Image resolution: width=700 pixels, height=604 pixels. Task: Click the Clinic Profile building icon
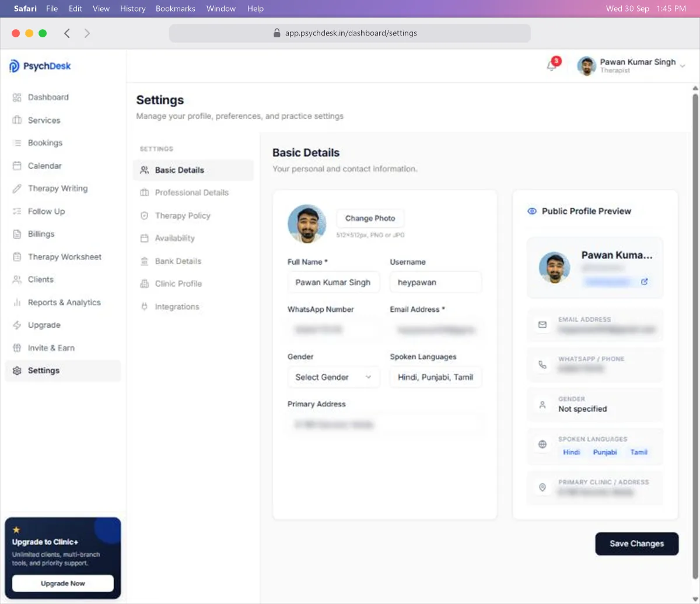click(145, 284)
